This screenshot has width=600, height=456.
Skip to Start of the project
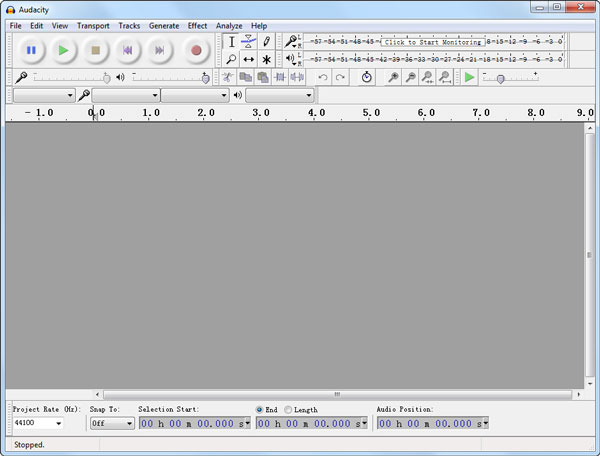(127, 50)
